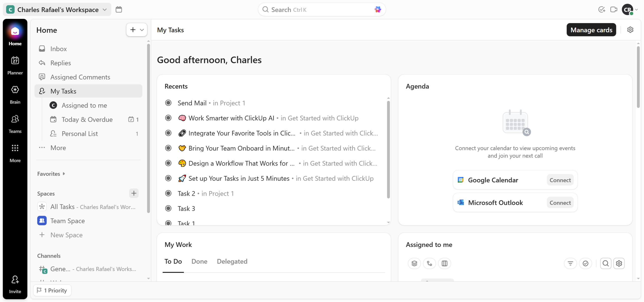The width and height of the screenshot is (644, 302).
Task: Open the Assigned to me card settings gear
Action: (x=619, y=263)
